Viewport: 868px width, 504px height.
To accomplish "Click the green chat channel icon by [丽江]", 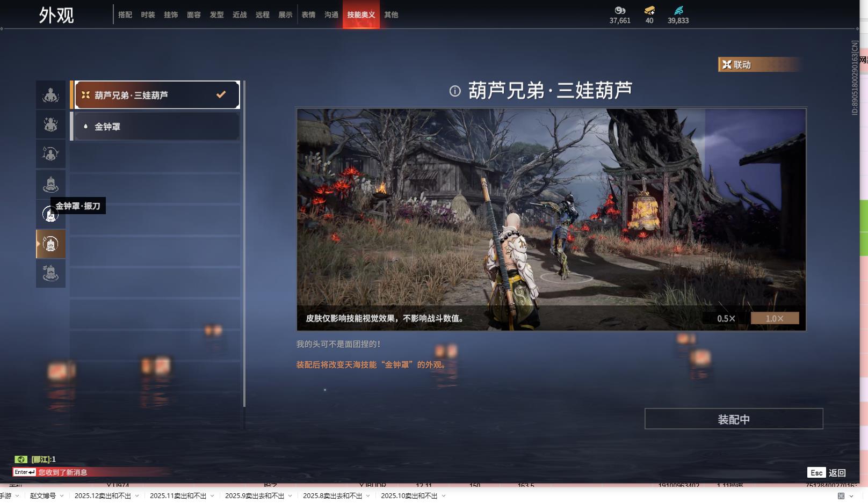I will coord(21,459).
